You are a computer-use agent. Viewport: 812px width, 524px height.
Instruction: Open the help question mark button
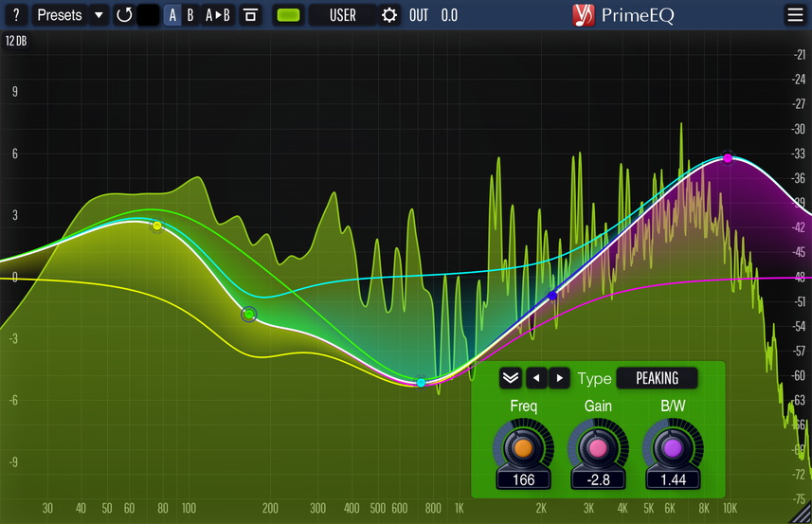[x=16, y=15]
